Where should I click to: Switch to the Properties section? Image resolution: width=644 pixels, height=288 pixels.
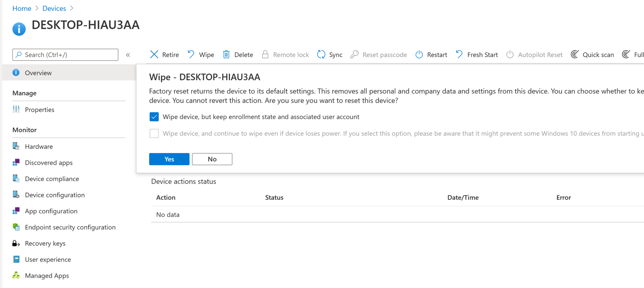coord(40,109)
